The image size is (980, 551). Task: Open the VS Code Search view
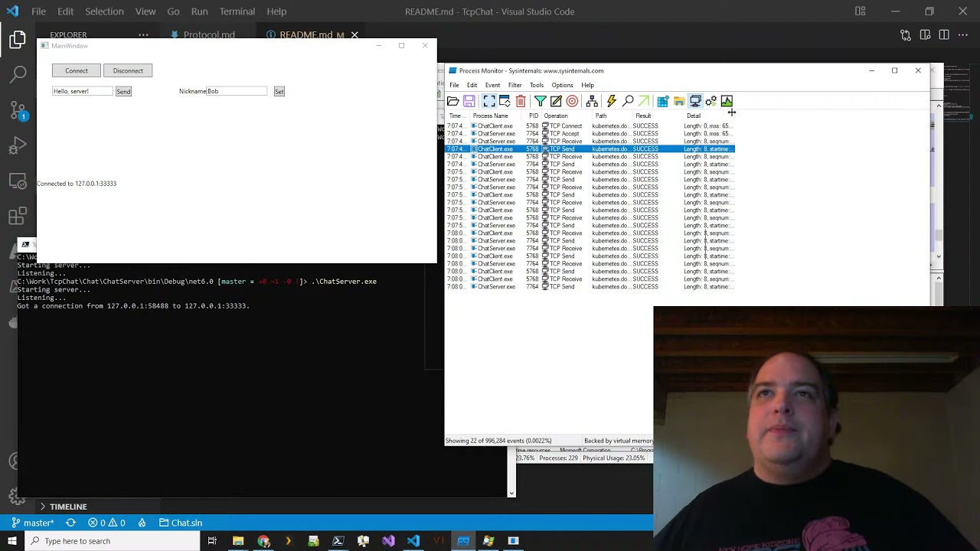point(18,74)
